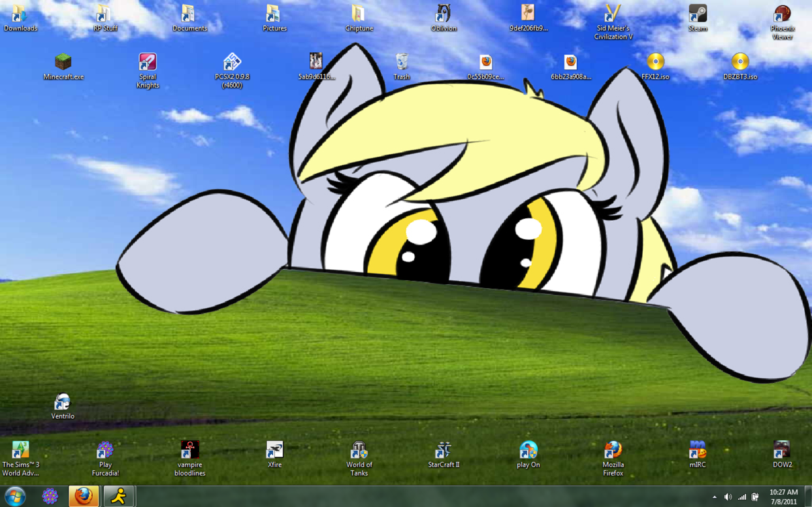This screenshot has height=507, width=812.
Task: Click the Windows Start button
Action: pos(15,497)
